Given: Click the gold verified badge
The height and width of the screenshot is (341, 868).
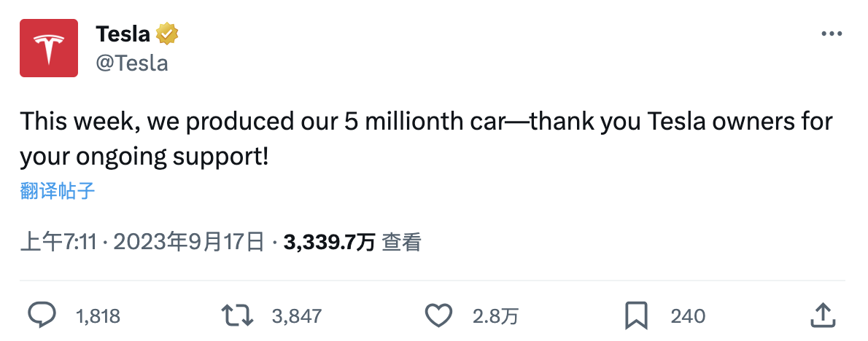Looking at the screenshot, I should click(x=166, y=34).
